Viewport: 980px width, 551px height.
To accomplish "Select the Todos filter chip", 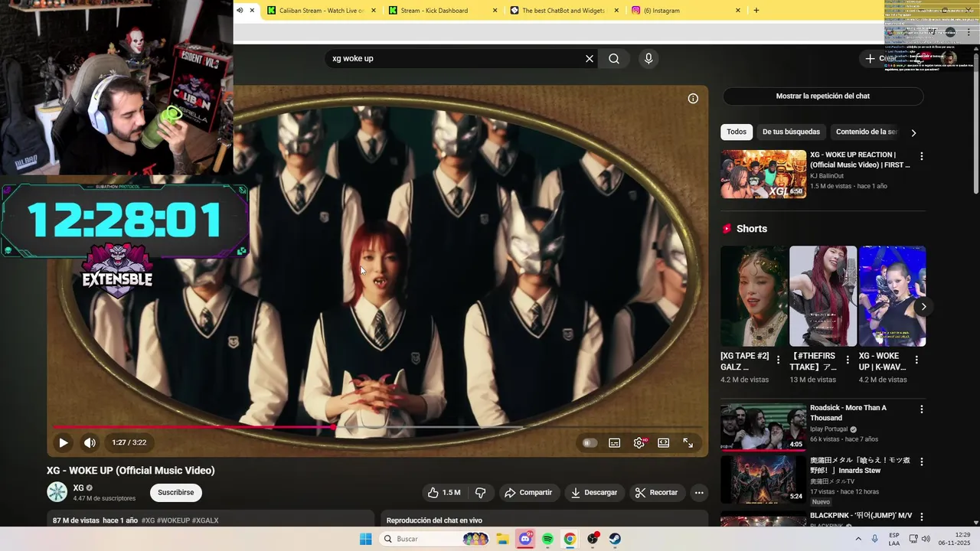I will [x=737, y=132].
